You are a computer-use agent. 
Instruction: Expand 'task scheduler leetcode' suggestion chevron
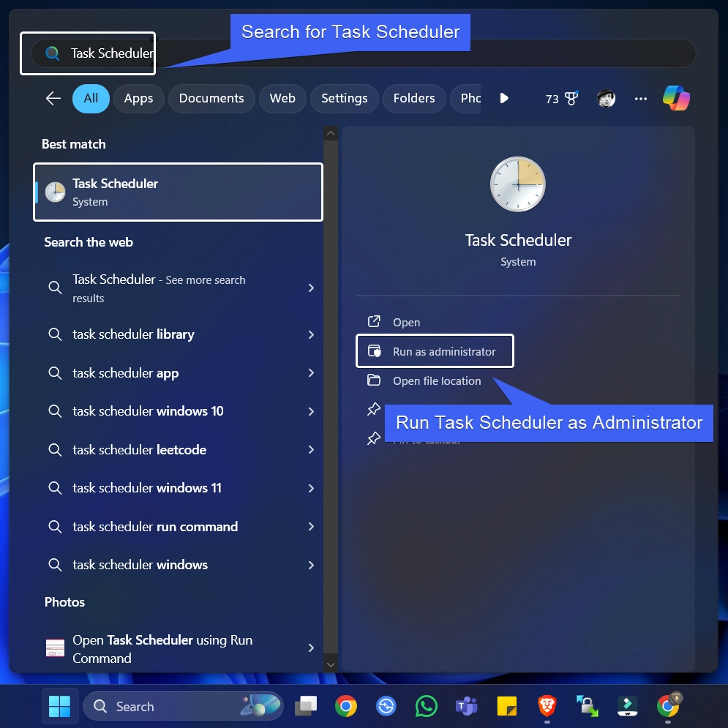pos(311,449)
